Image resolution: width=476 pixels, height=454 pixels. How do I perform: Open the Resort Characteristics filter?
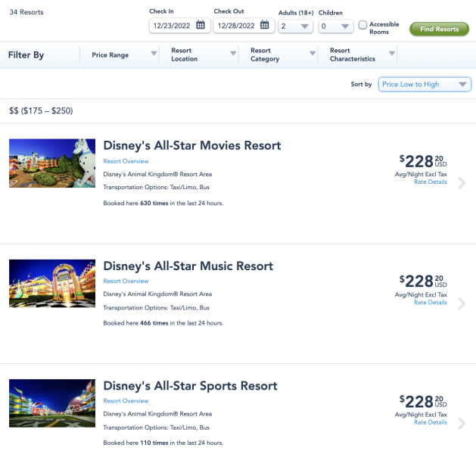coord(357,55)
